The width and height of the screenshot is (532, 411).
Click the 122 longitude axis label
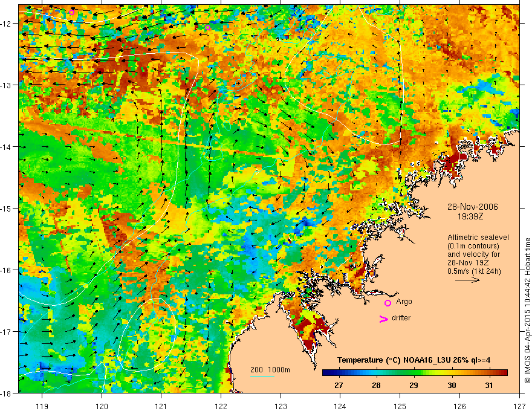coord(221,396)
